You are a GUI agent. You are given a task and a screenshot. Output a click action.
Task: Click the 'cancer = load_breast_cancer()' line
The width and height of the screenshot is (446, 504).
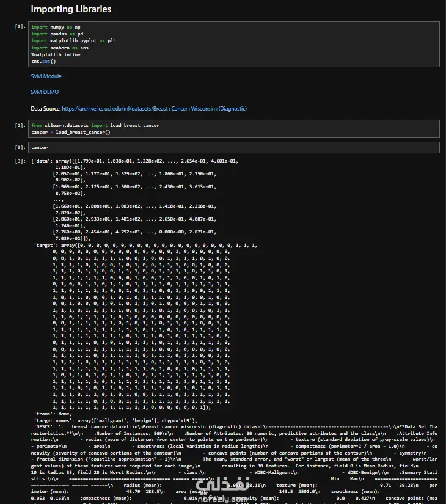click(71, 133)
